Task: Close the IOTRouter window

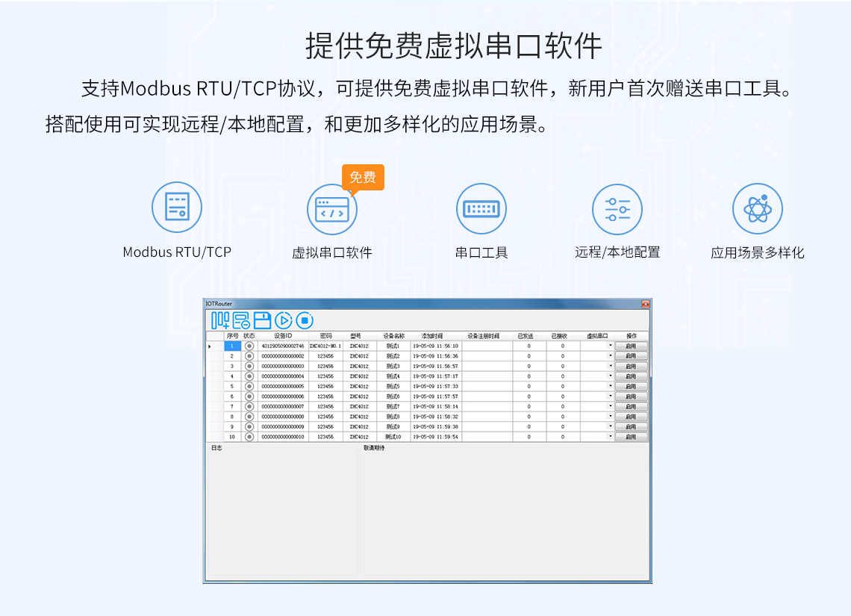Action: click(x=645, y=304)
